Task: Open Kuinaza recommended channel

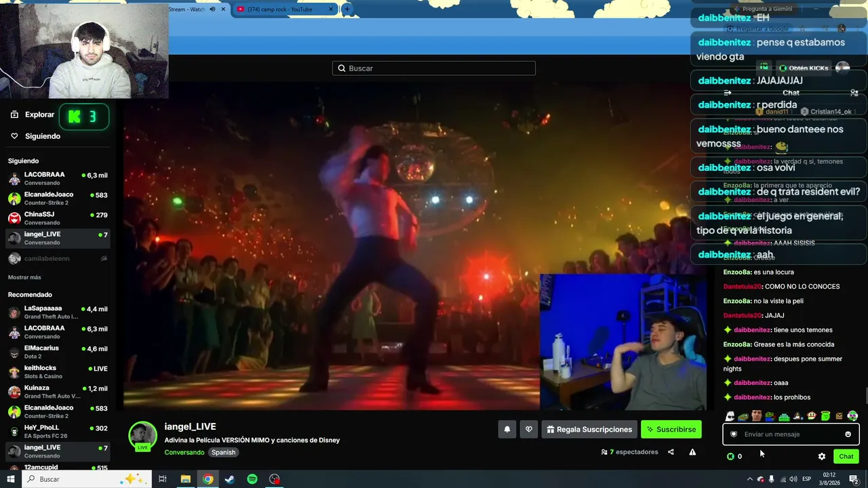Action: tap(58, 392)
